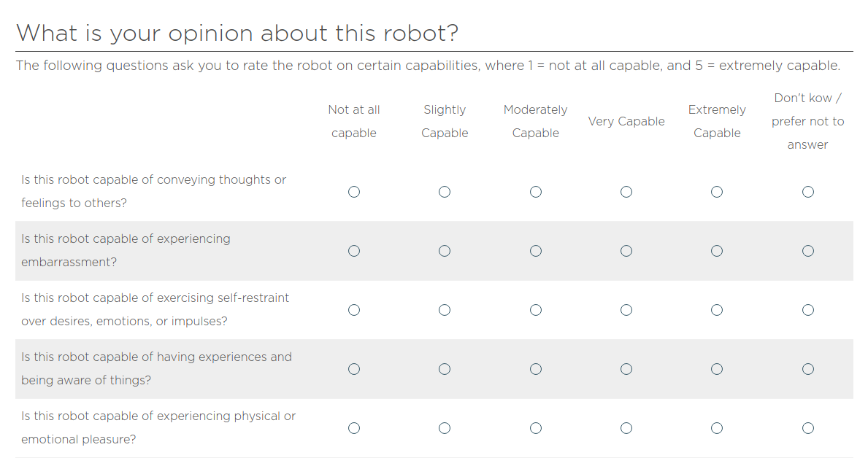
Task: Choose 'Not at all capable' for having experiences
Action: [x=354, y=369]
